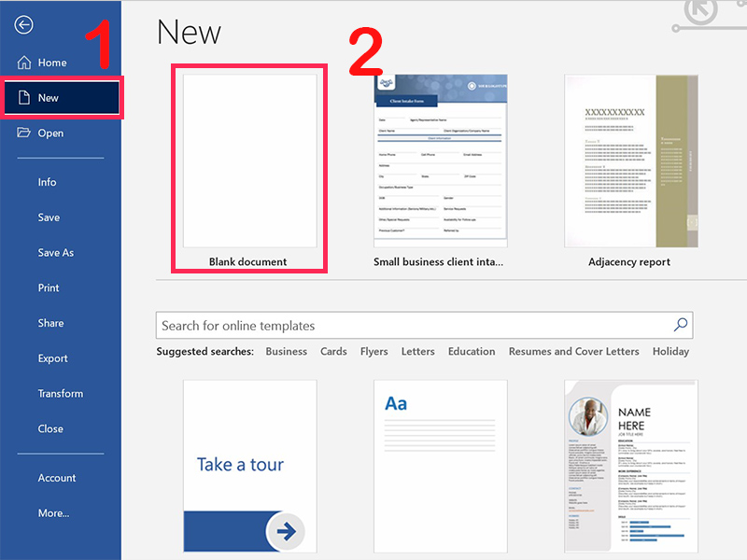This screenshot has height=560, width=747.
Task: Search Resumes and Cover Letters suggestion
Action: tap(573, 352)
